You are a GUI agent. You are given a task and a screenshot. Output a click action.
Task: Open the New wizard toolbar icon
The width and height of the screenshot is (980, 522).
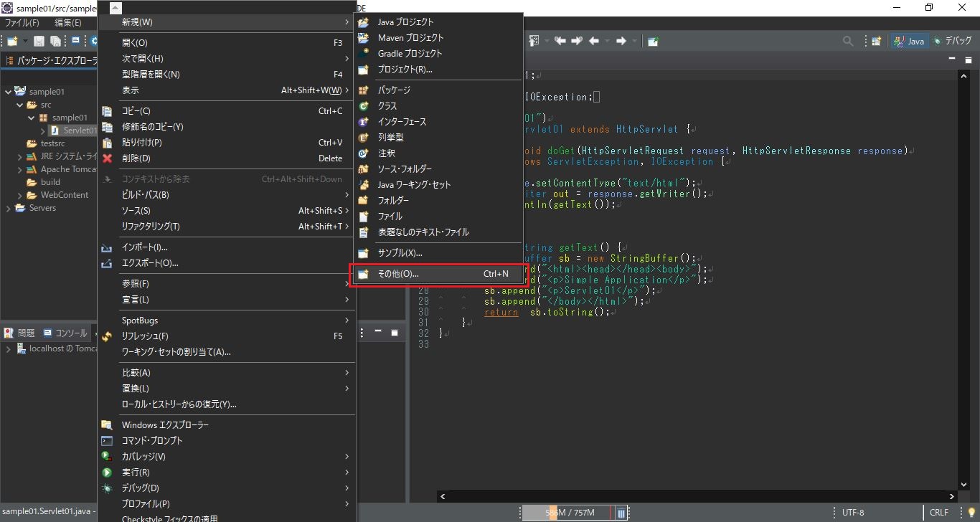pyautogui.click(x=12, y=42)
